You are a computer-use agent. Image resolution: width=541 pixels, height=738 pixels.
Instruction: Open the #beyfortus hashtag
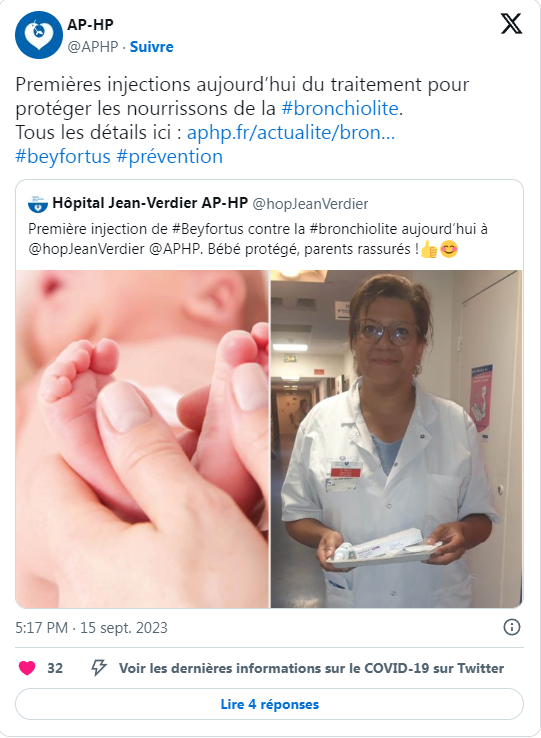click(x=63, y=156)
